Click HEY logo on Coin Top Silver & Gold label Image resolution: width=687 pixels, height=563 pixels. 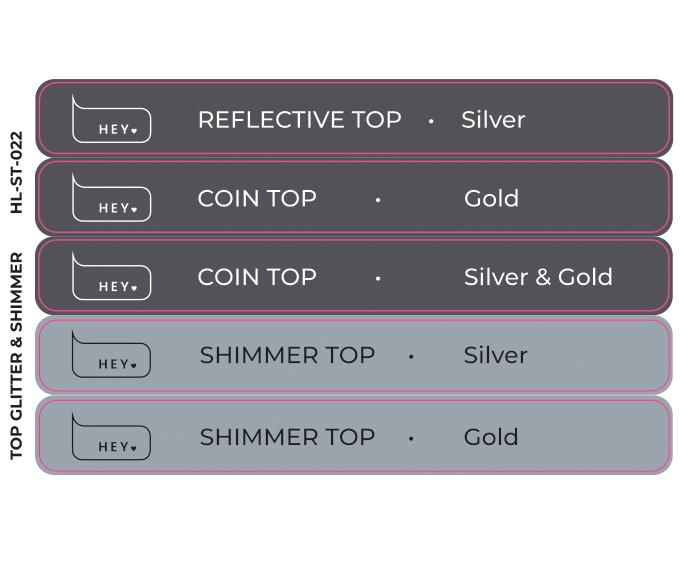[x=112, y=276]
